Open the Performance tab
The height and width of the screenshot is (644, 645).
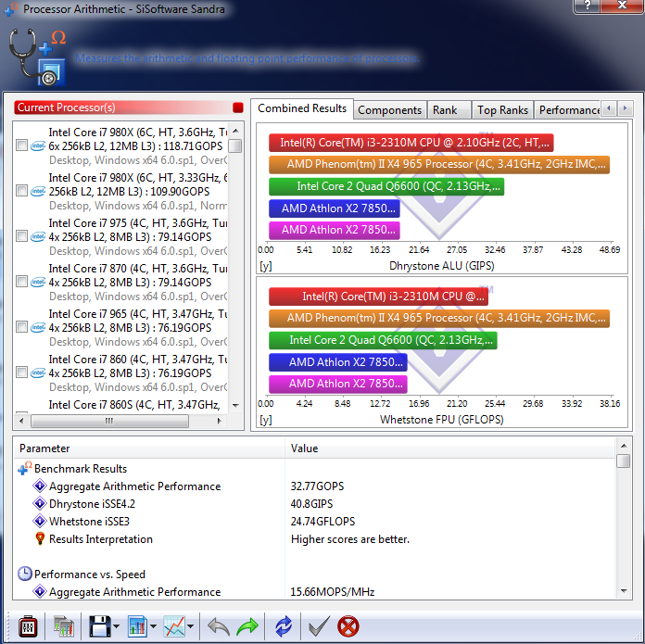point(568,110)
